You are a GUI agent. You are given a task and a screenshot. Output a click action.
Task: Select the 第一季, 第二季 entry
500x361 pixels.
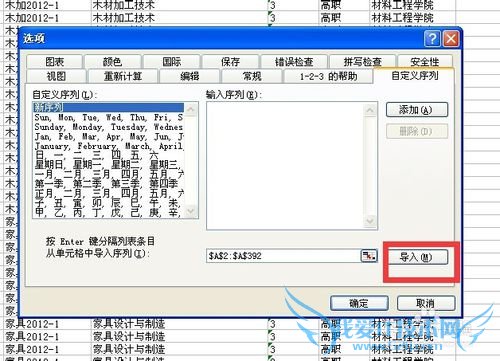click(108, 184)
